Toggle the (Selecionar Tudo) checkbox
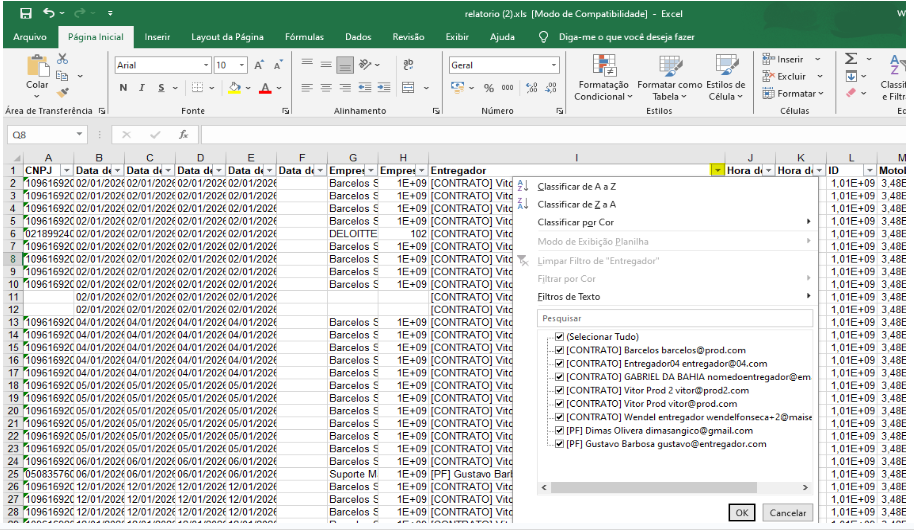Viewport: 914px width, 530px height. 560,336
